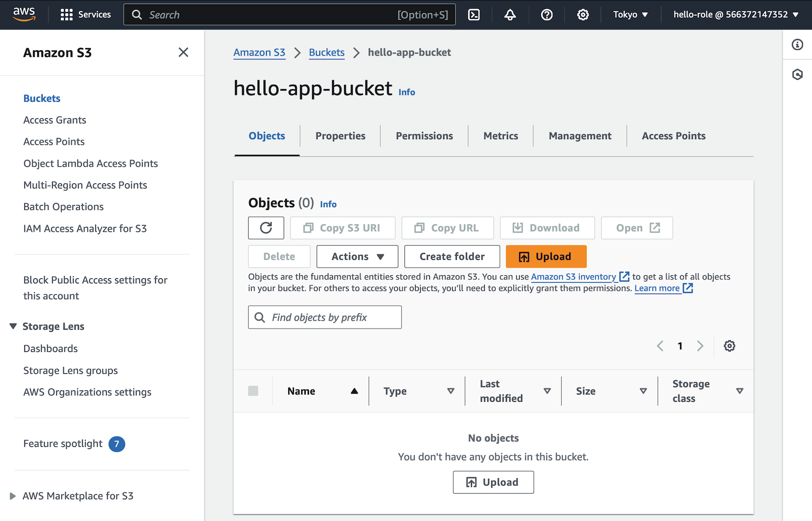Open the Services grid menu
The width and height of the screenshot is (812, 521).
(85, 15)
